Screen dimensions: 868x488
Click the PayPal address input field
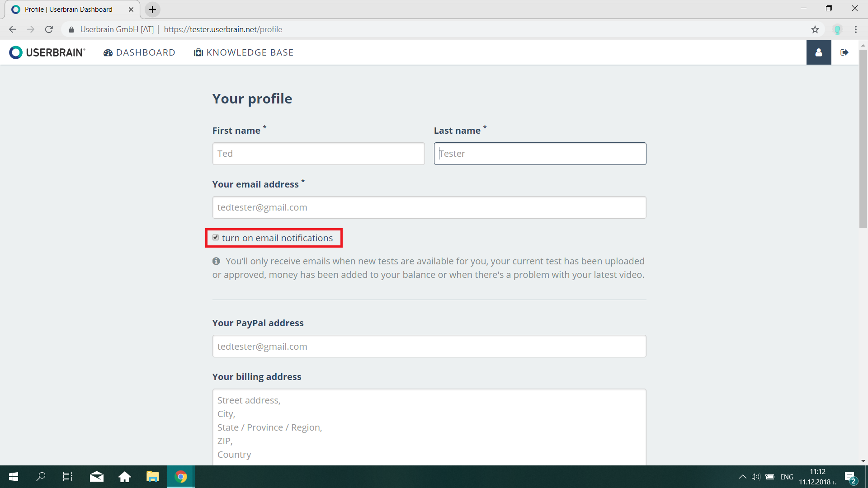(429, 346)
